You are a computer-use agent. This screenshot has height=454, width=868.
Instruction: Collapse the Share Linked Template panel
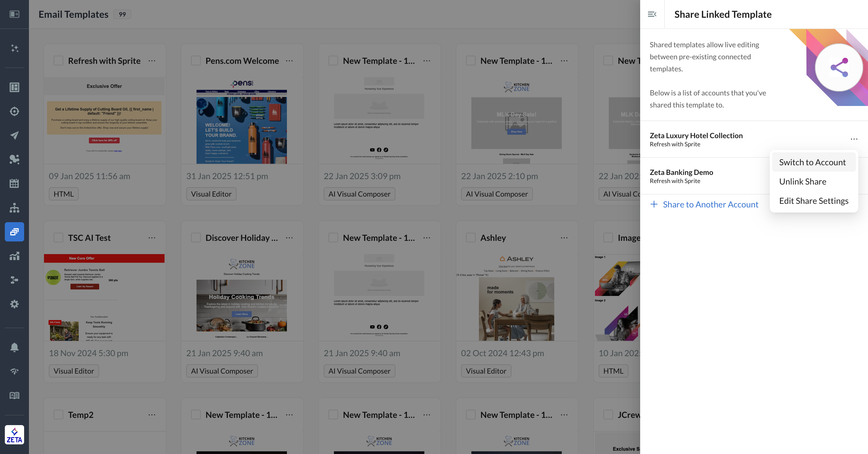652,14
